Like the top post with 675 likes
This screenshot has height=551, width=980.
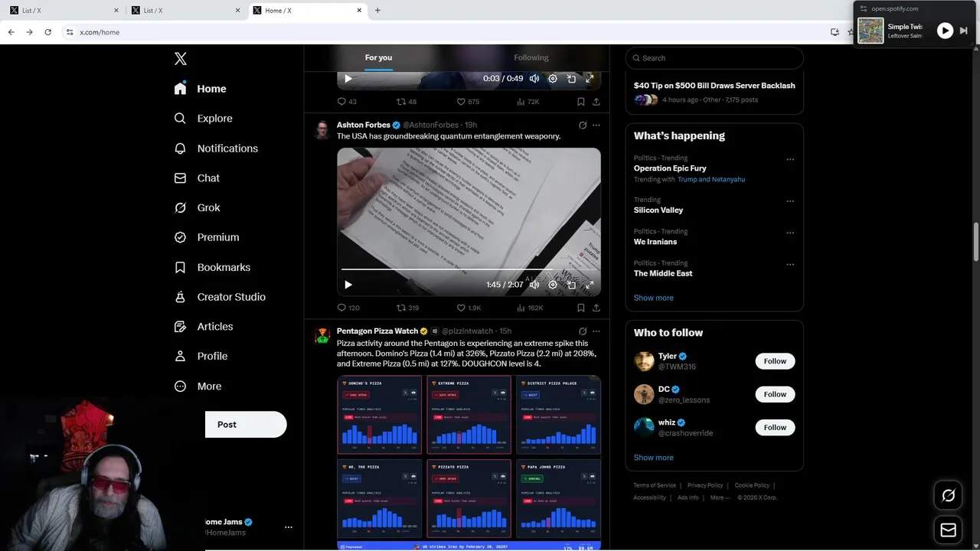(x=468, y=102)
